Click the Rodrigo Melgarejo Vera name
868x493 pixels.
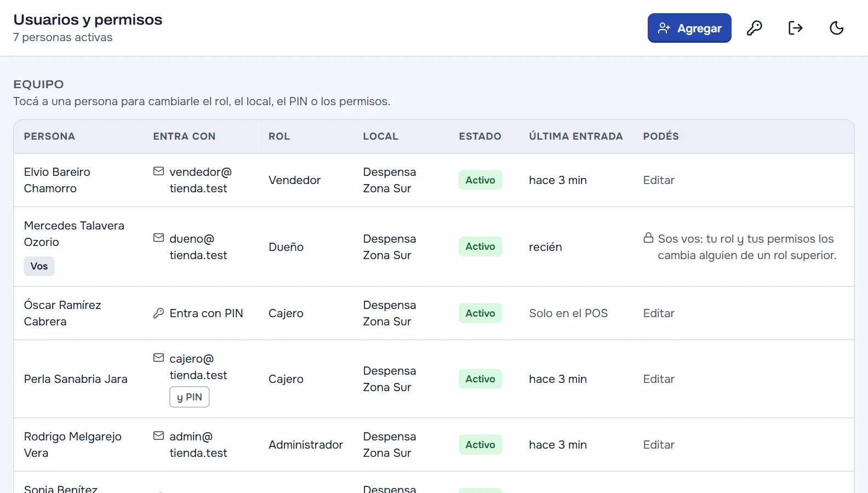click(72, 445)
